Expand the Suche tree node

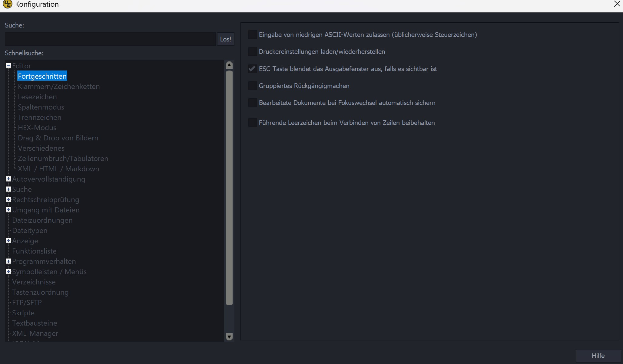pyautogui.click(x=8, y=189)
